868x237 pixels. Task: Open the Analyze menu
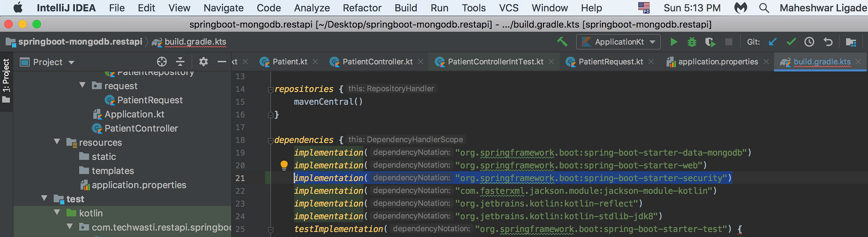coord(312,8)
